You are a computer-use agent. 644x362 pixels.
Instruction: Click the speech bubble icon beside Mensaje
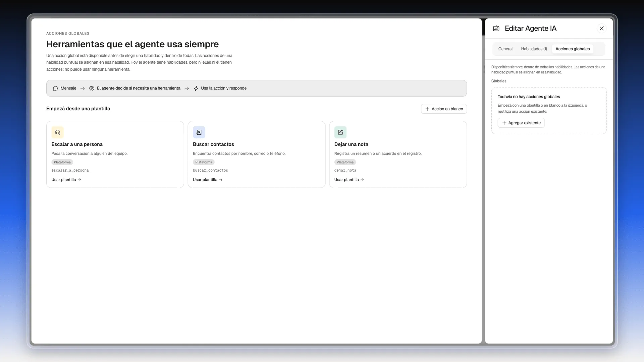coord(55,88)
